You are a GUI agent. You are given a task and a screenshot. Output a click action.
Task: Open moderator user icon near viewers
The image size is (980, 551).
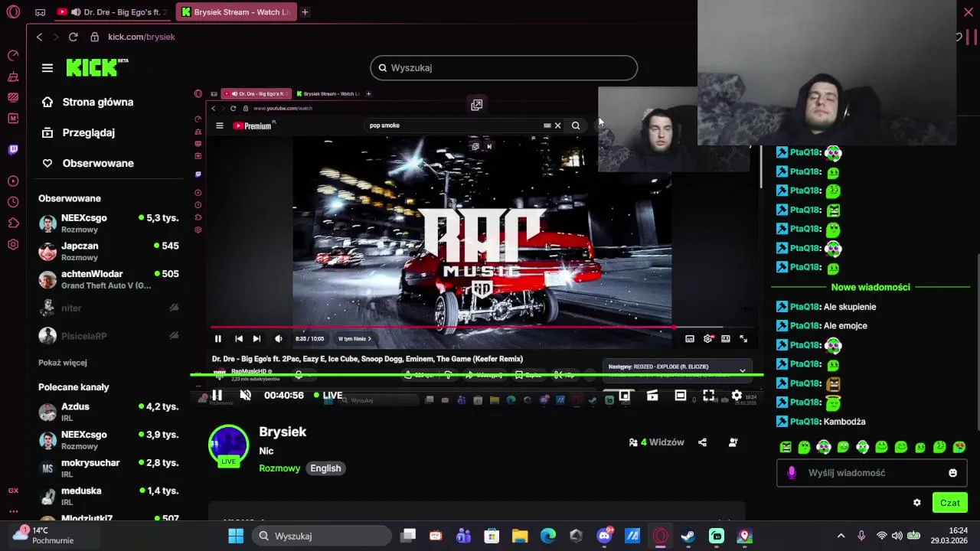coord(733,442)
